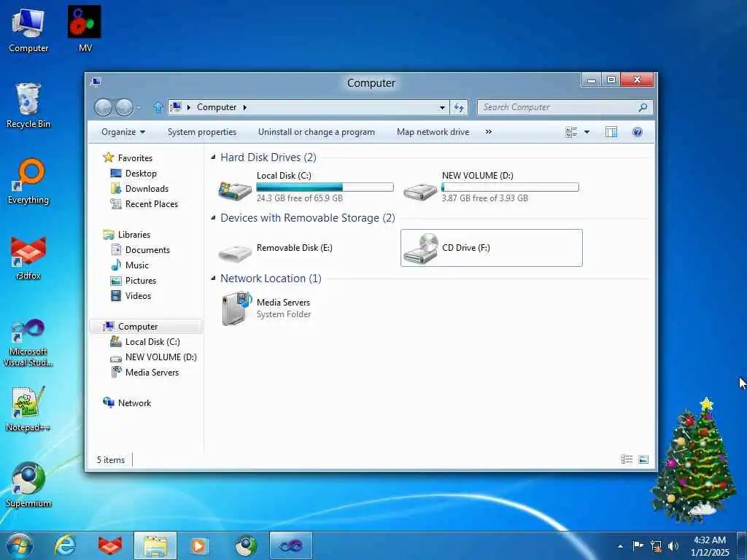Click the Local Disk (C:) usage bar
747x560 pixels.
325,187
